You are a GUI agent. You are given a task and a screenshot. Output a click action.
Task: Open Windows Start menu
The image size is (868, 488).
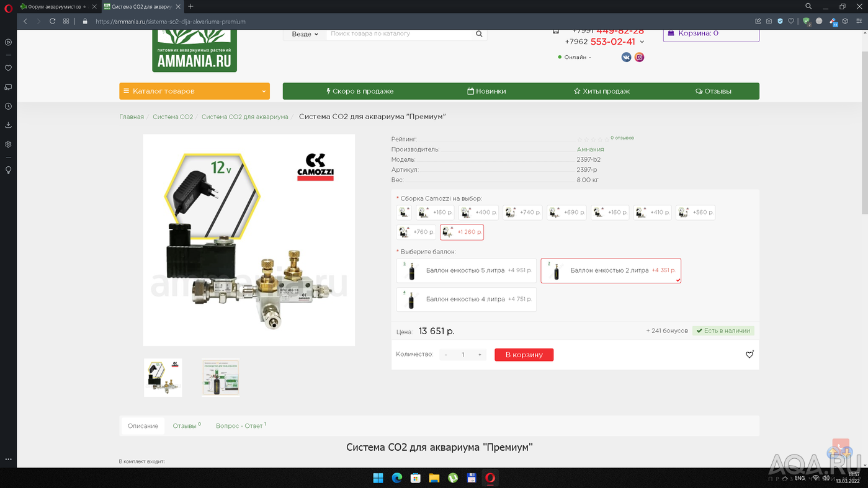tap(378, 477)
